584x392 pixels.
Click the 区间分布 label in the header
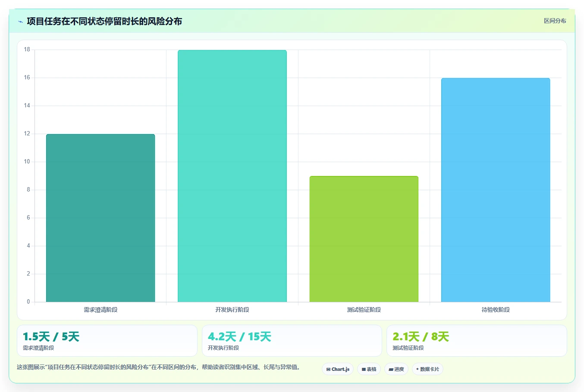pyautogui.click(x=555, y=21)
